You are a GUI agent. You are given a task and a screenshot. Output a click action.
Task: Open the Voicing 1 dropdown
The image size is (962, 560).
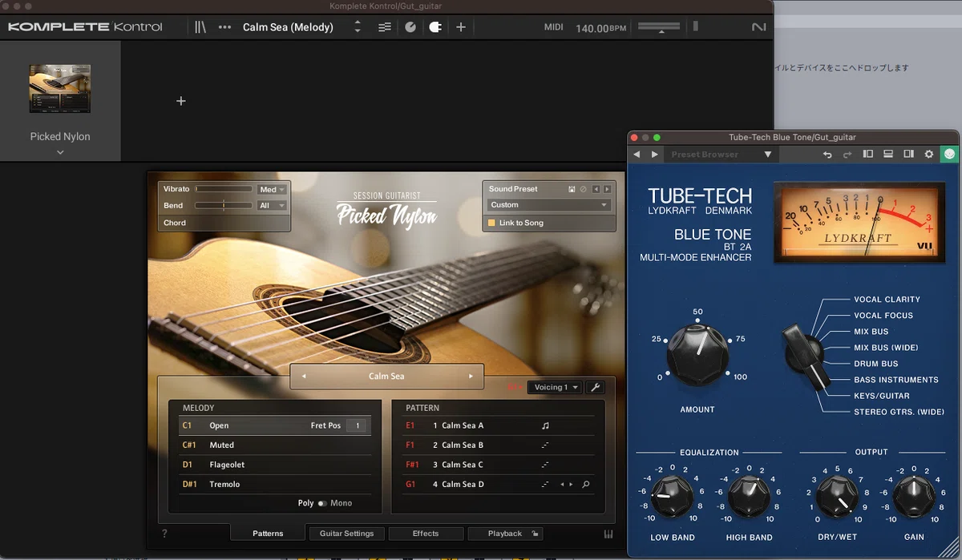554,387
